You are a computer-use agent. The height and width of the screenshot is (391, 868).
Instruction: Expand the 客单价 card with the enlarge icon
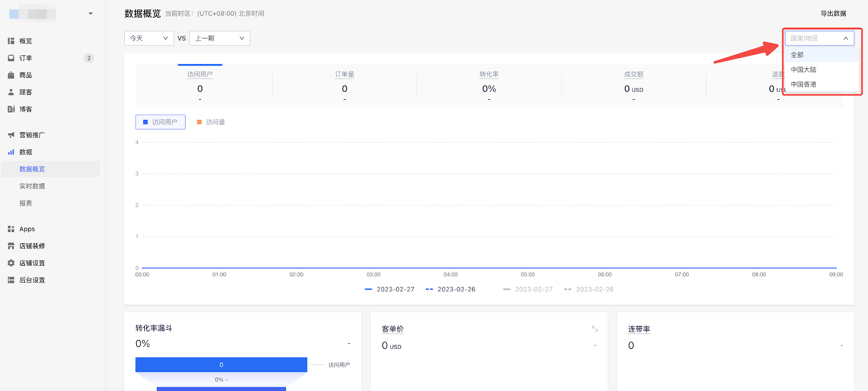click(595, 329)
